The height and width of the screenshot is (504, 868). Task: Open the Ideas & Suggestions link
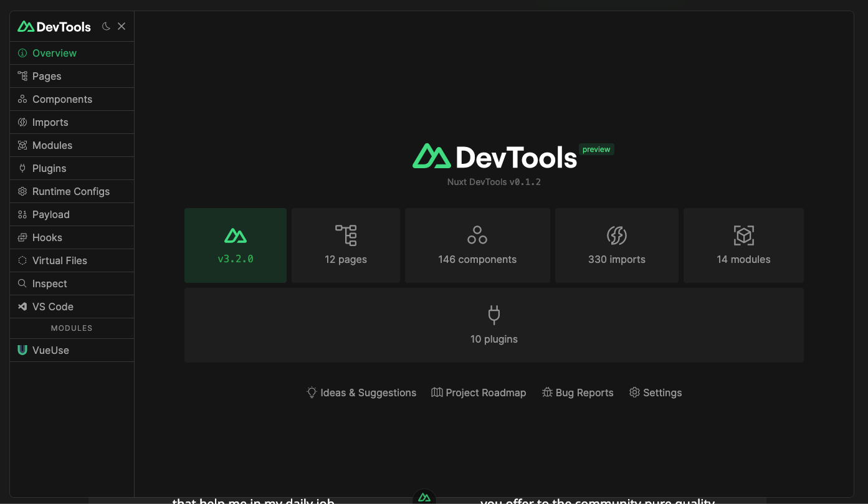click(361, 392)
